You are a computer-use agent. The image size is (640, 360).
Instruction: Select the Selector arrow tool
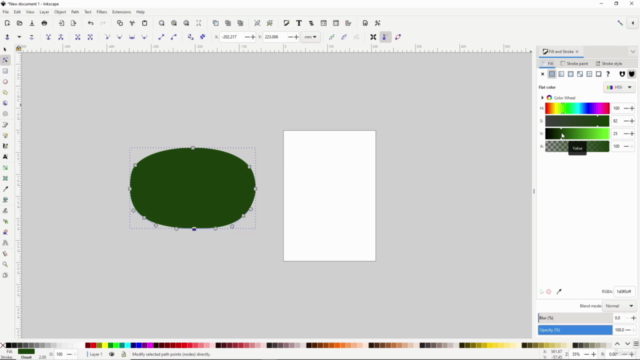5,49
